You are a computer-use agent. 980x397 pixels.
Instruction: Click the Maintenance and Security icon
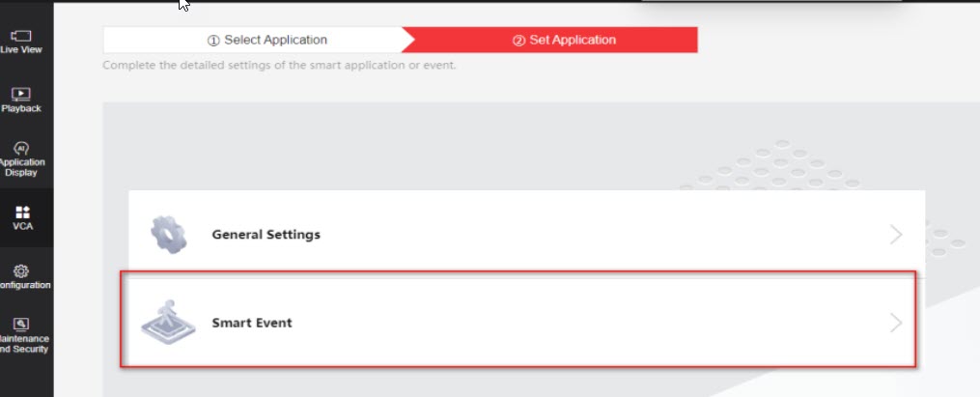pyautogui.click(x=21, y=324)
